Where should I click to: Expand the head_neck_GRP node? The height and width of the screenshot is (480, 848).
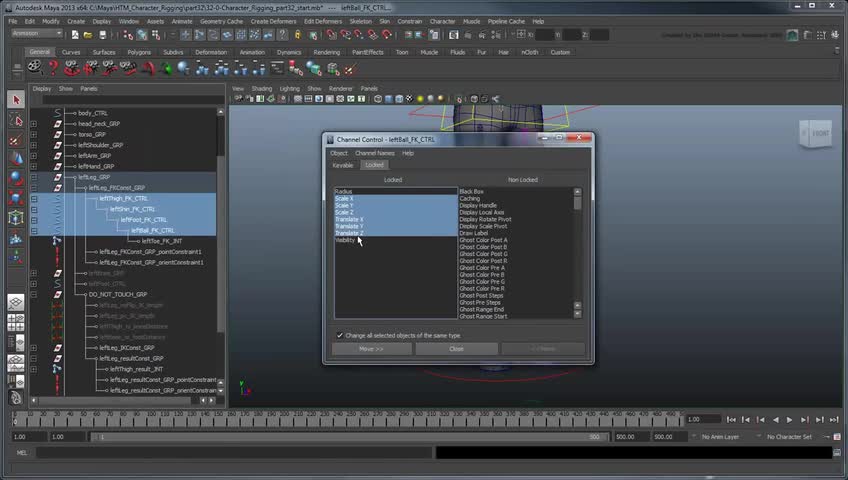[x=34, y=124]
